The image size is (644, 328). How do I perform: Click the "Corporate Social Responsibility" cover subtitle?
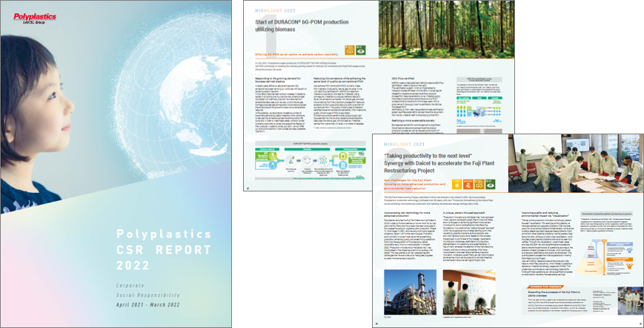[x=148, y=289]
